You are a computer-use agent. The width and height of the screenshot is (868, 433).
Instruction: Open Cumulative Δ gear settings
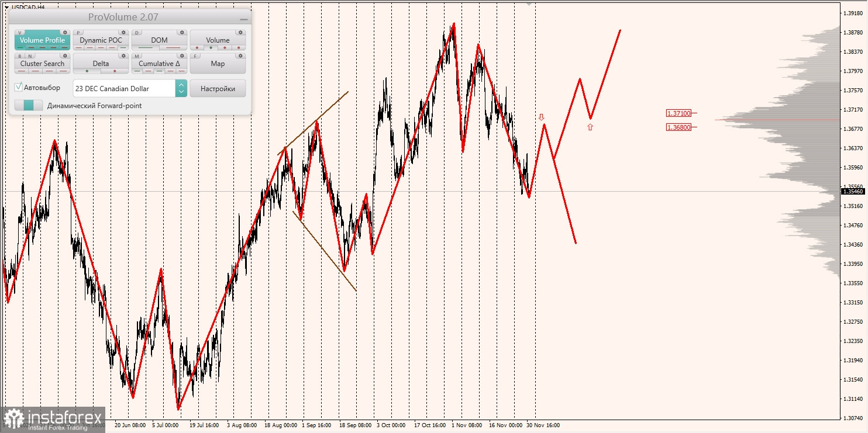click(182, 56)
